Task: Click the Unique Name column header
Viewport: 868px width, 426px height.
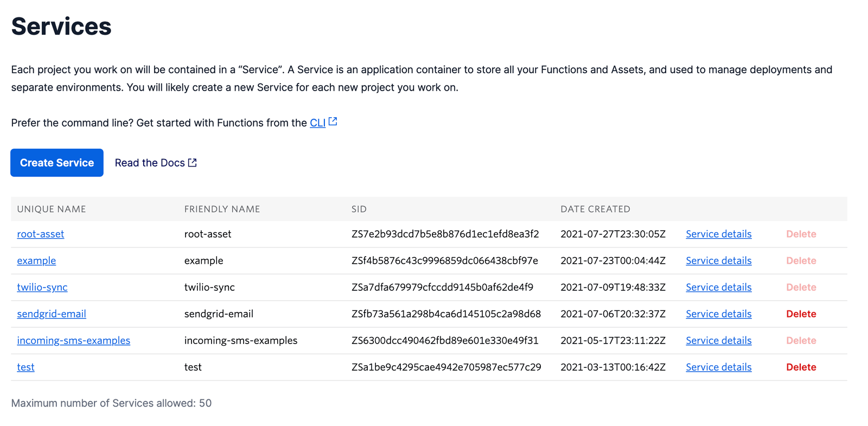Action: [52, 209]
